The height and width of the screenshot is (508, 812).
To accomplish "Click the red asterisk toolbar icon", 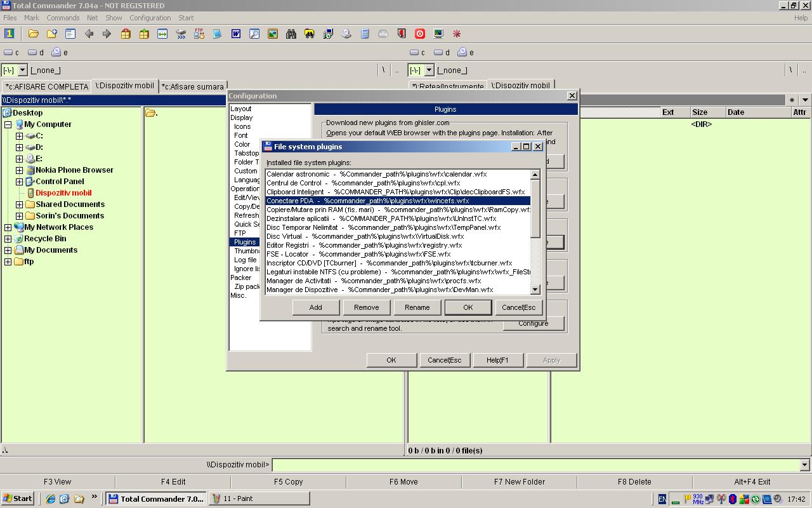I will pyautogui.click(x=457, y=34).
